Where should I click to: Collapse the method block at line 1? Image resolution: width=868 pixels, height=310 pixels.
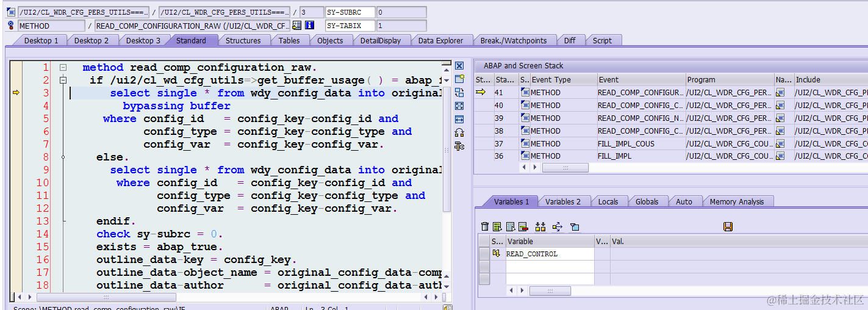(x=63, y=67)
